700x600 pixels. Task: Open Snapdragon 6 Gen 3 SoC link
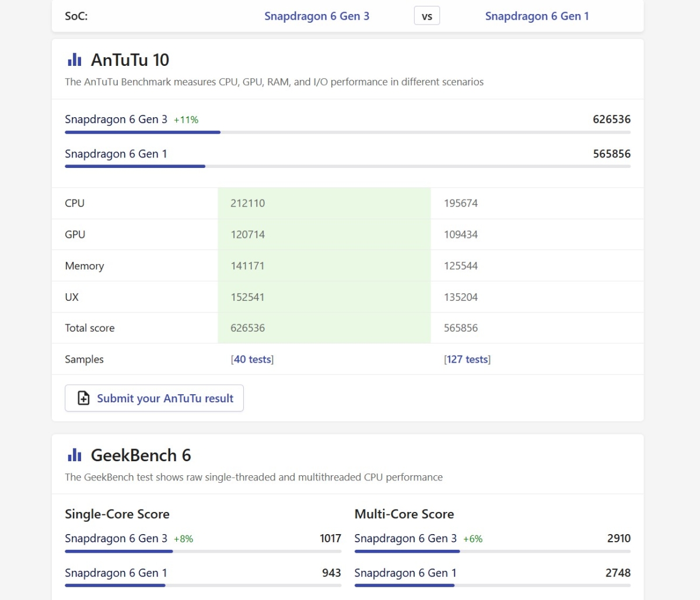[317, 16]
